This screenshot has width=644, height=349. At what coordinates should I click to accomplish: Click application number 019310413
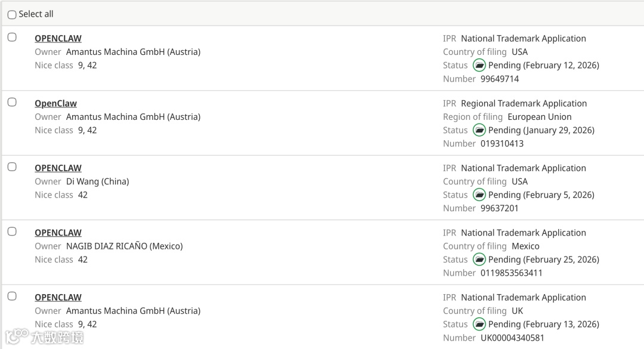coord(501,144)
